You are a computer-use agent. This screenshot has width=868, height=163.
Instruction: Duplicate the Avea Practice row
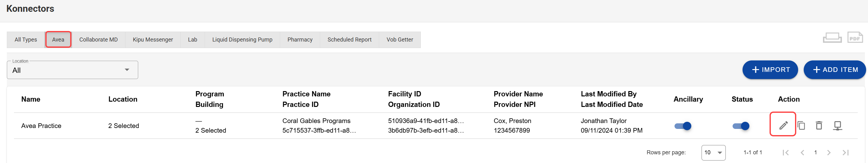tap(801, 126)
